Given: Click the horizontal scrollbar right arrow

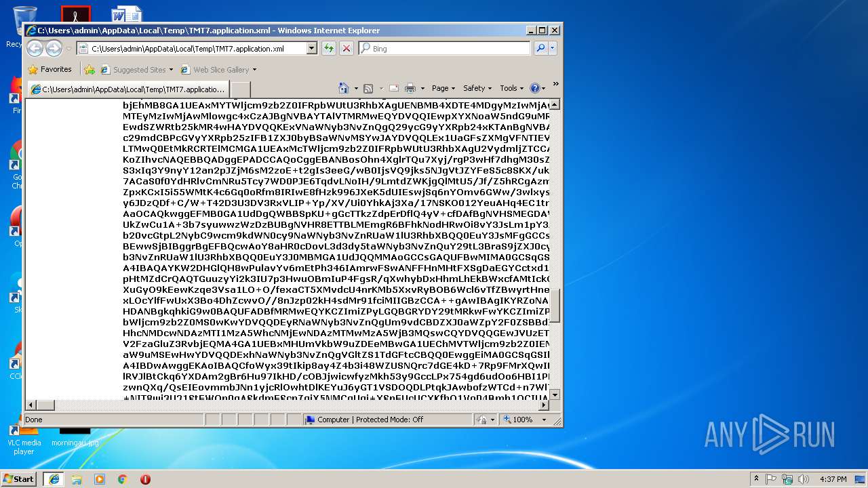Looking at the screenshot, I should [x=543, y=405].
